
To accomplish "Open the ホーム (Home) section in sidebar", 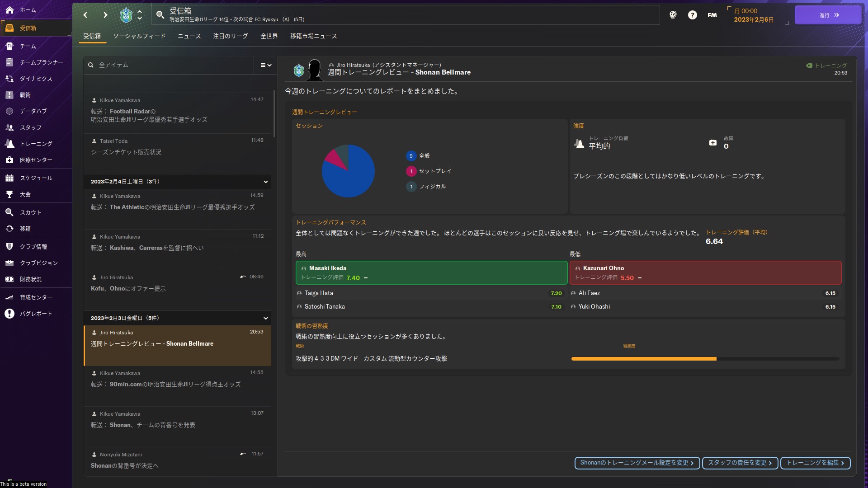I will [28, 10].
